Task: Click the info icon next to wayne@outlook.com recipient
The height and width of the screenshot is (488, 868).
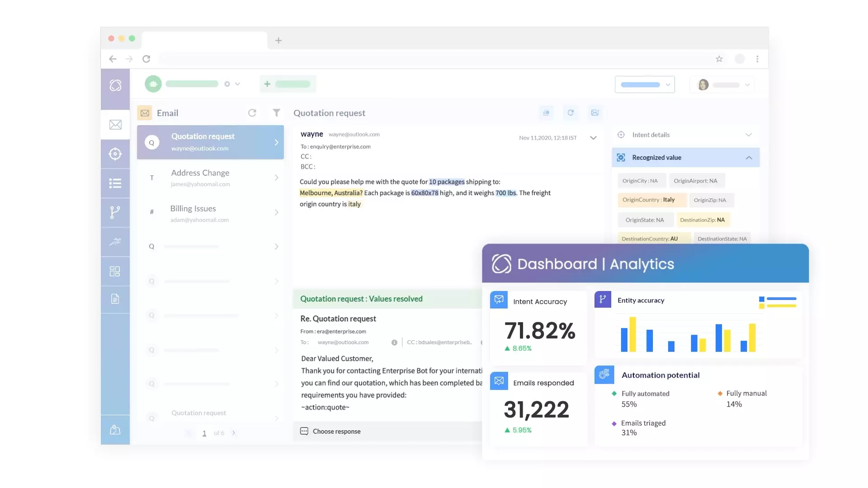Action: tap(394, 343)
